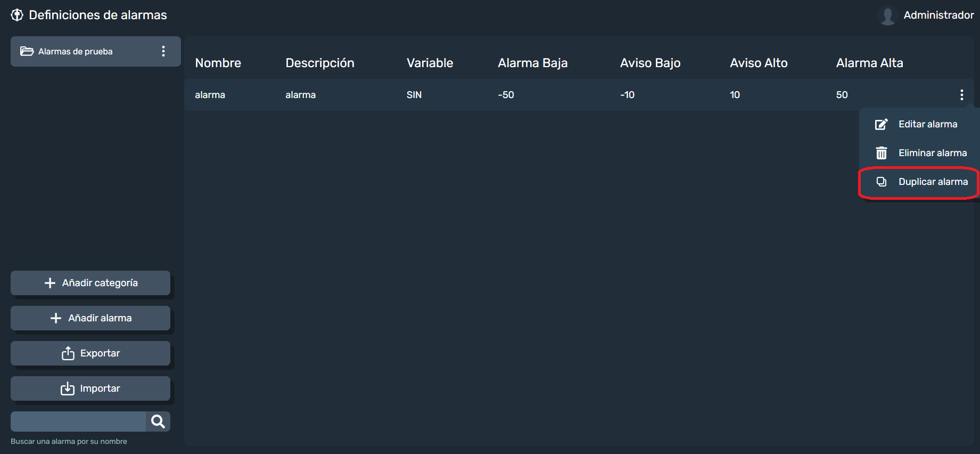The height and width of the screenshot is (454, 980).
Task: Click the trash can delete icon
Action: coord(882,153)
